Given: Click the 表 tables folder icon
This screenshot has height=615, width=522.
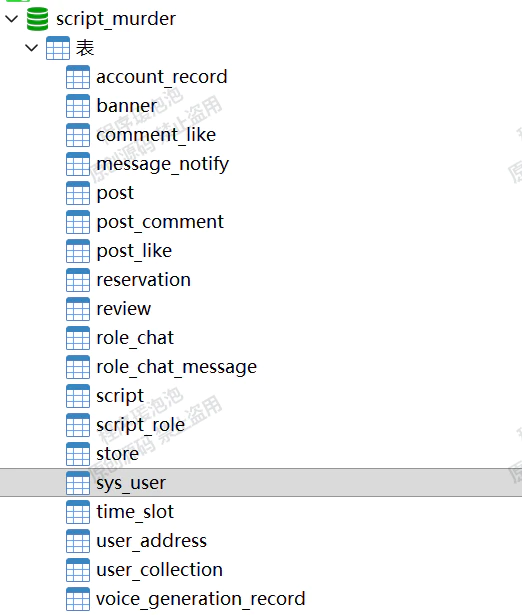Looking at the screenshot, I should pos(58,48).
